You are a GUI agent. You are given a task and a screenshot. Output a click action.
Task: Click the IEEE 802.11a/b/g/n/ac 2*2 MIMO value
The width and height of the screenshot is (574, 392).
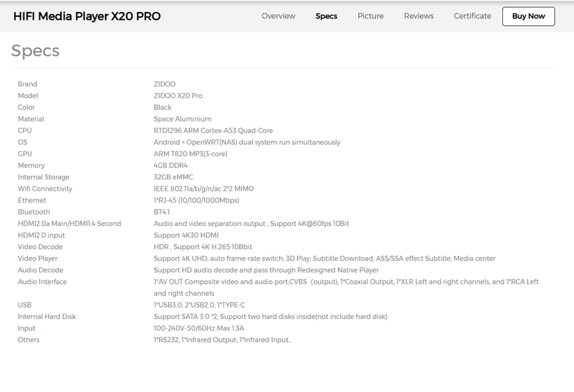(203, 189)
